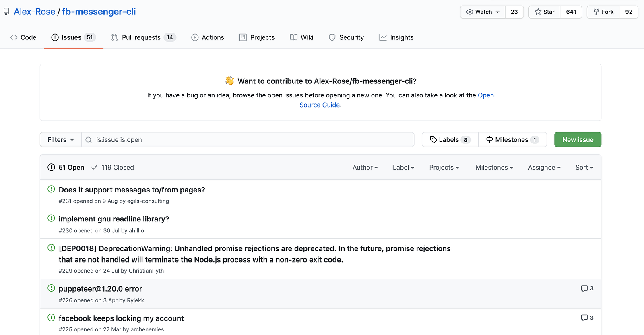Click the search magnifier icon in issue filter
The width and height of the screenshot is (644, 335).
pyautogui.click(x=89, y=140)
